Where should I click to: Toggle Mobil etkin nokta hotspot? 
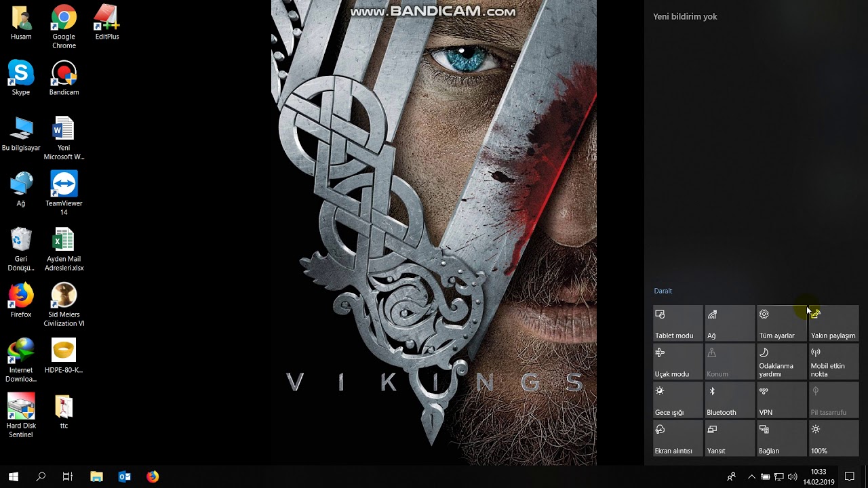(833, 361)
